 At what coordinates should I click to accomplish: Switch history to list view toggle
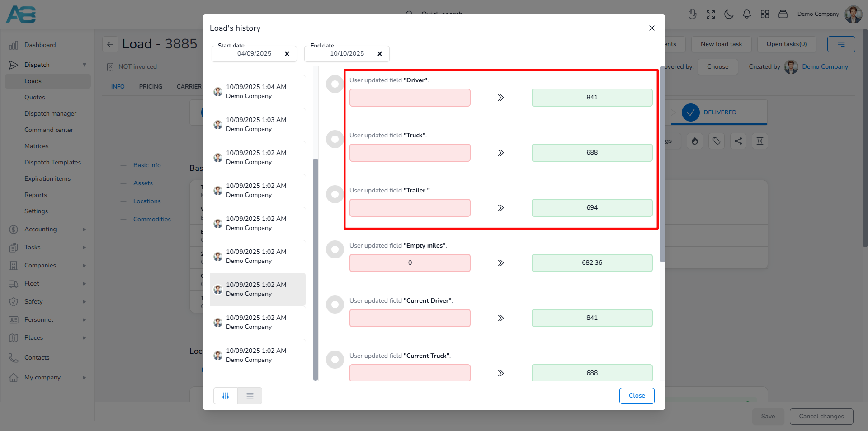pos(250,396)
